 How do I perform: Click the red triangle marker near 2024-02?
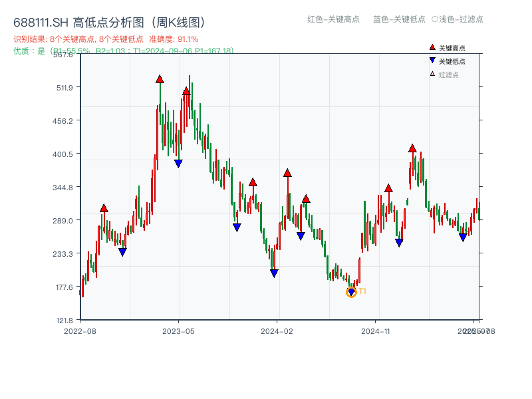(x=287, y=172)
